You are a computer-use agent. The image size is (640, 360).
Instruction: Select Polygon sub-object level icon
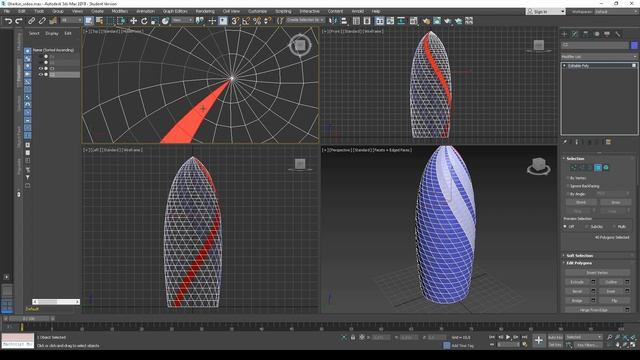[x=598, y=167]
